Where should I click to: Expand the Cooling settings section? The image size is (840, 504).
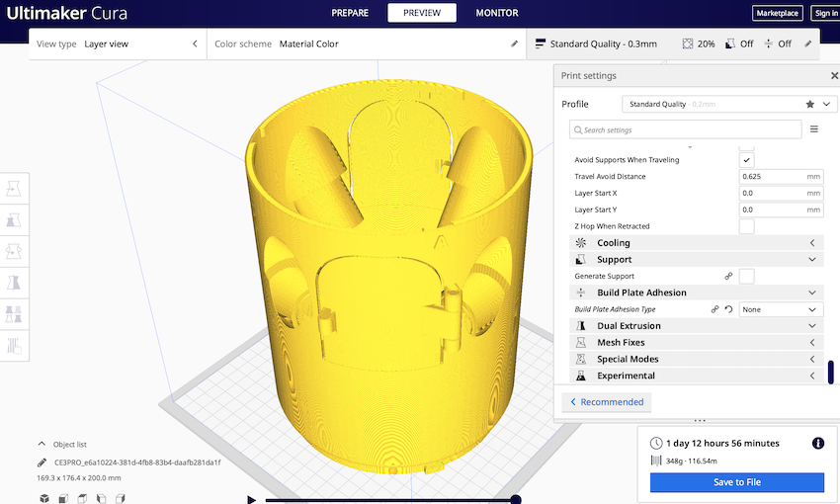696,243
